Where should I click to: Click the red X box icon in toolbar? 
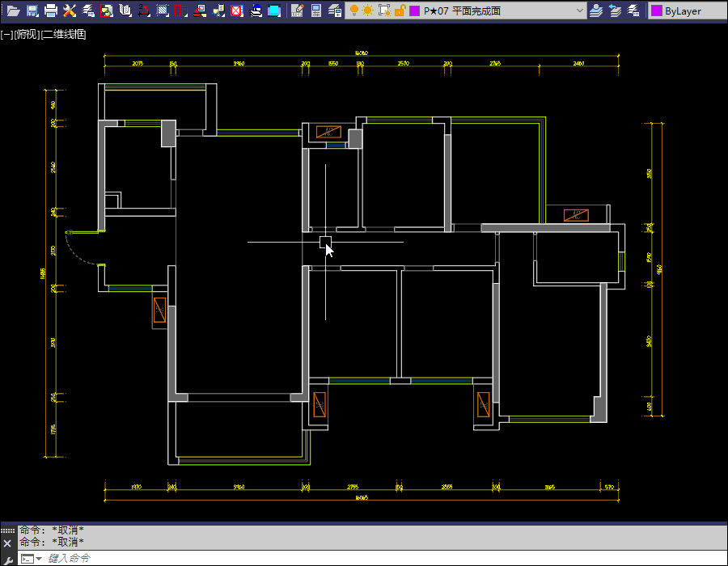[236, 11]
